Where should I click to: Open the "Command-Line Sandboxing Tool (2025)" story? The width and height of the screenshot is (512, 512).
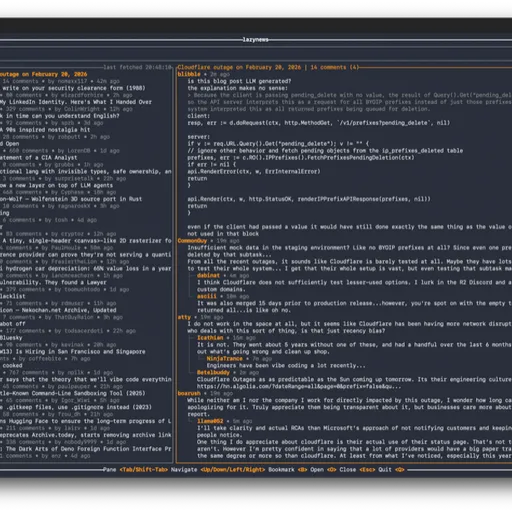[x=73, y=394]
